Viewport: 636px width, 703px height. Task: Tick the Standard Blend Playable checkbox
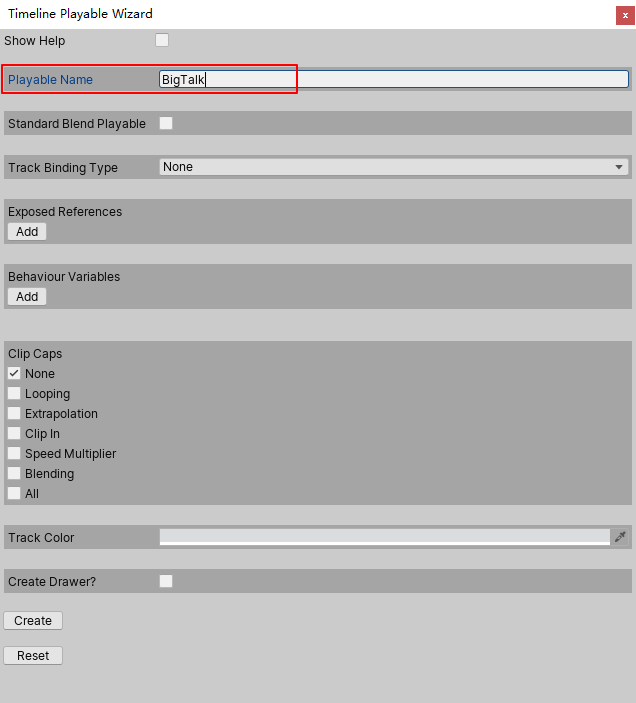[x=166, y=123]
